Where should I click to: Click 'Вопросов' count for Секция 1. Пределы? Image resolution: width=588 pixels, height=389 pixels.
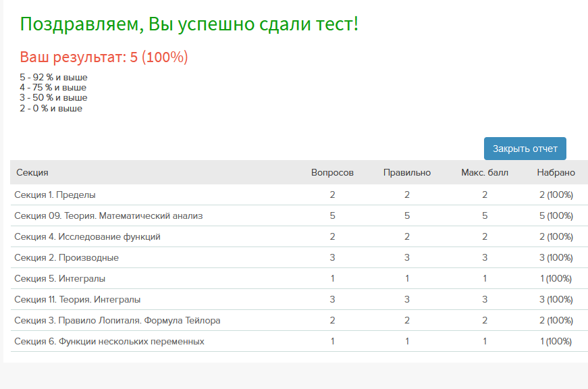(x=332, y=194)
